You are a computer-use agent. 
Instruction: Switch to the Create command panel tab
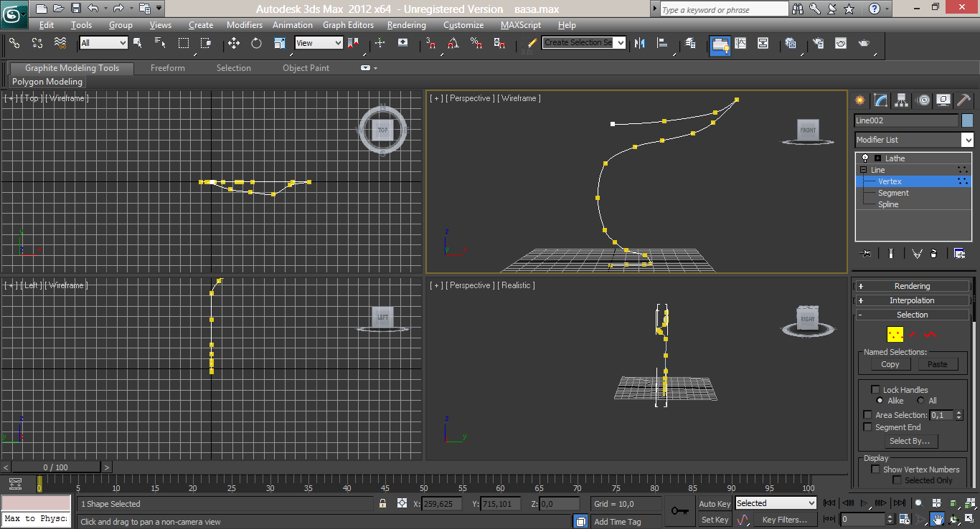[x=859, y=100]
